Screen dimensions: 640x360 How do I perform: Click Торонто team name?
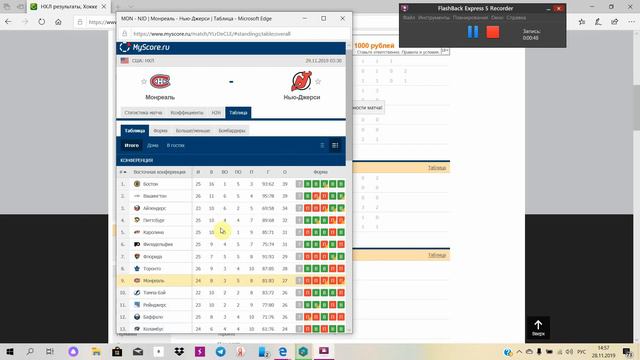point(152,269)
